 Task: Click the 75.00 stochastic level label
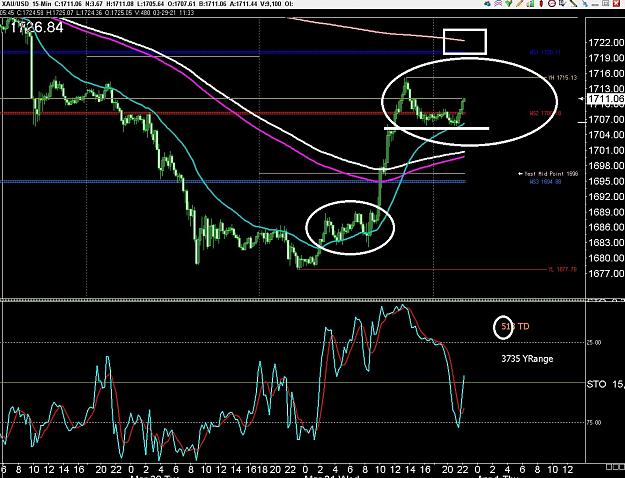coord(594,423)
